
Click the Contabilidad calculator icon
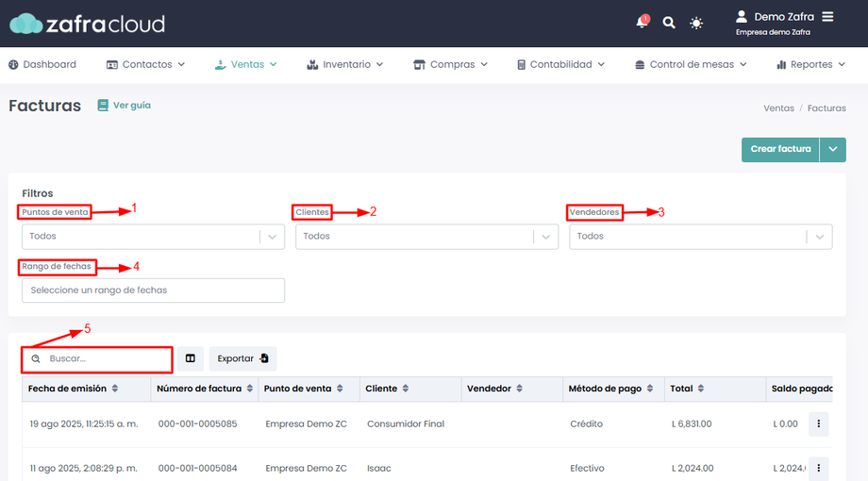(x=521, y=65)
